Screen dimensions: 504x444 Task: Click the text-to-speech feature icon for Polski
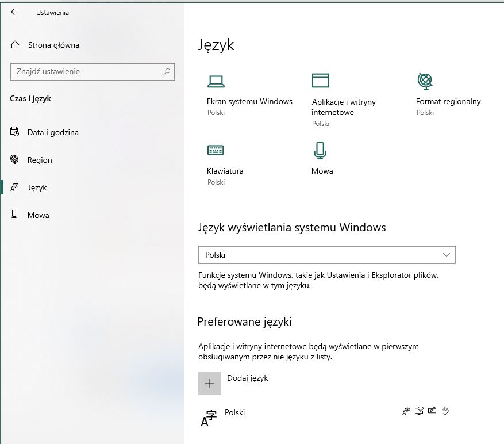[x=419, y=411]
